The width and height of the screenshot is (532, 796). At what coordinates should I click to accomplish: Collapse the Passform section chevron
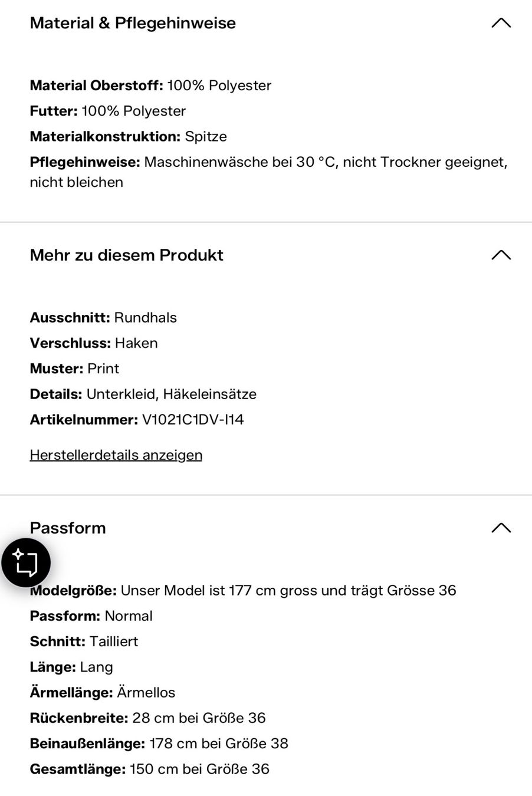coord(501,528)
